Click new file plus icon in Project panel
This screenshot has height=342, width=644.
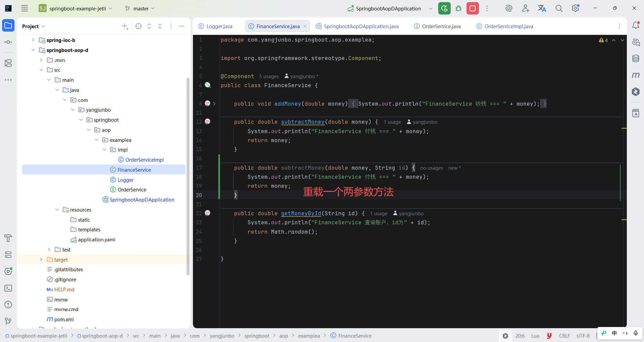coord(125,26)
